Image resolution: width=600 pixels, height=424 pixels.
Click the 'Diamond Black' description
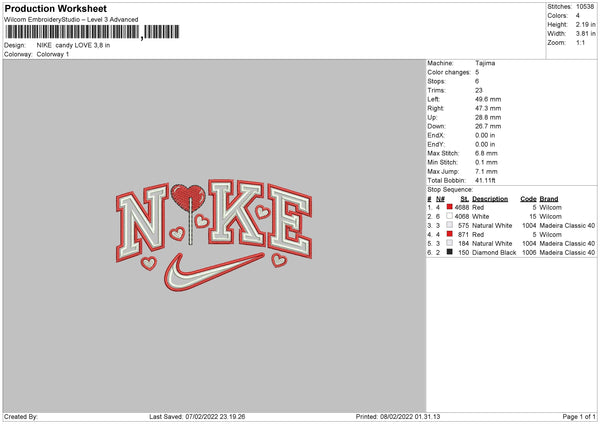[494, 253]
